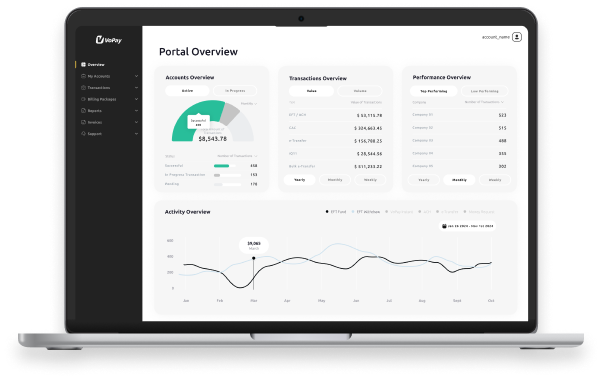Choose Monthly in Transactions Overview
The width and height of the screenshot is (602, 379).
tap(335, 180)
